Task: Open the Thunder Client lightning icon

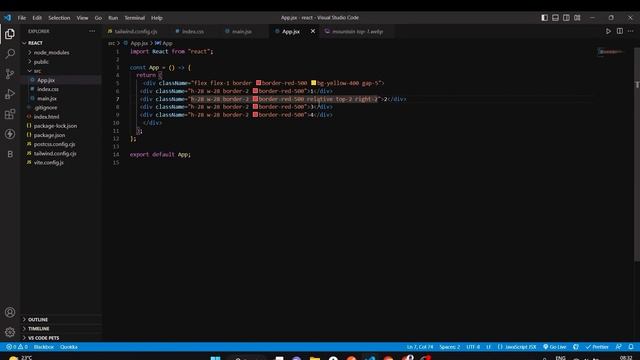Action: [10, 134]
